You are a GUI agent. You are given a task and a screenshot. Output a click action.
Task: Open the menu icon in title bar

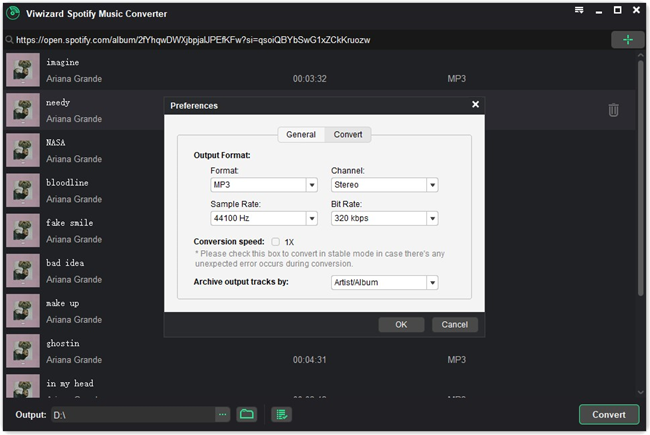[579, 10]
